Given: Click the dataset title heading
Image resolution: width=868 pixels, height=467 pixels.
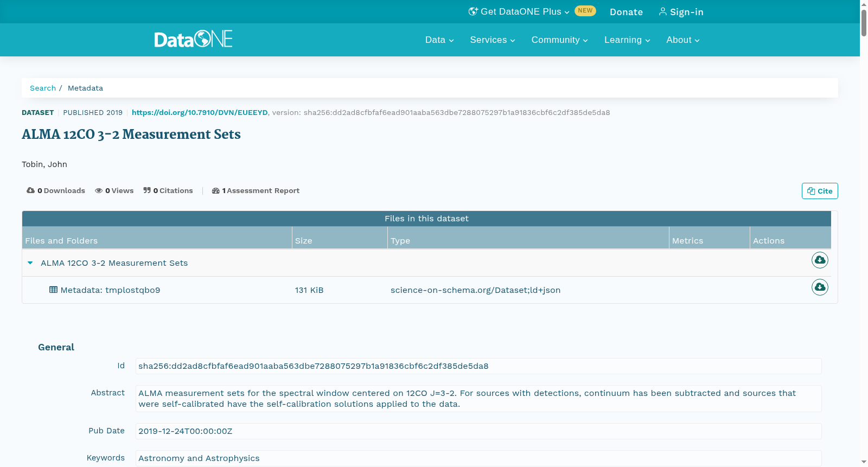Looking at the screenshot, I should click(x=131, y=135).
